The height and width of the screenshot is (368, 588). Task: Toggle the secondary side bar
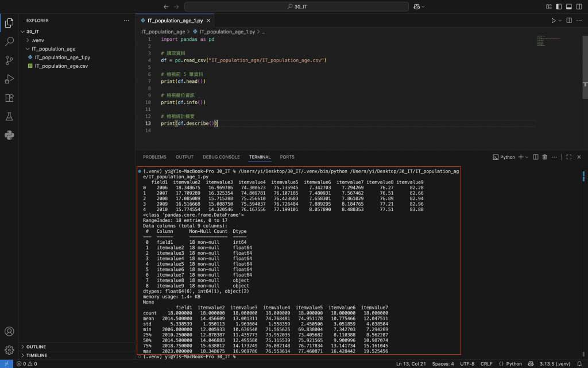(x=579, y=7)
